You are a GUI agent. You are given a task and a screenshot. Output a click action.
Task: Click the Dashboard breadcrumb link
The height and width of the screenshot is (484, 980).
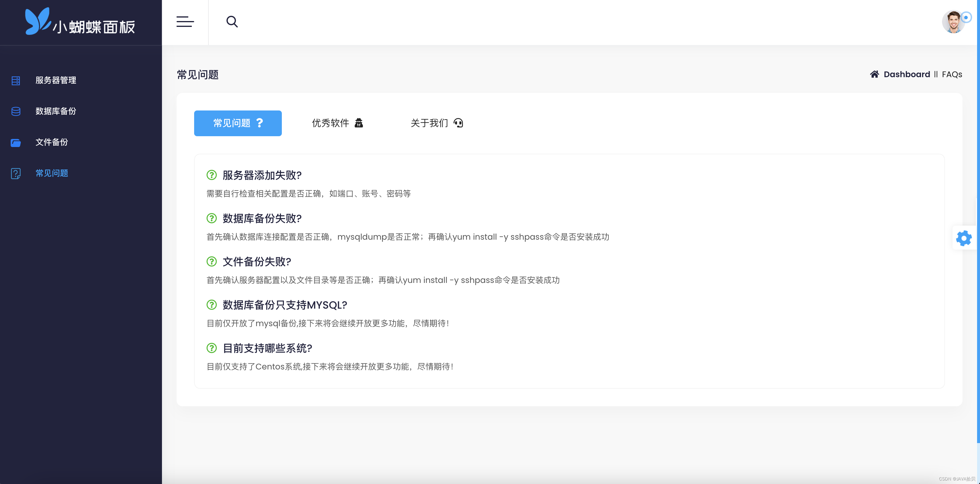(906, 75)
